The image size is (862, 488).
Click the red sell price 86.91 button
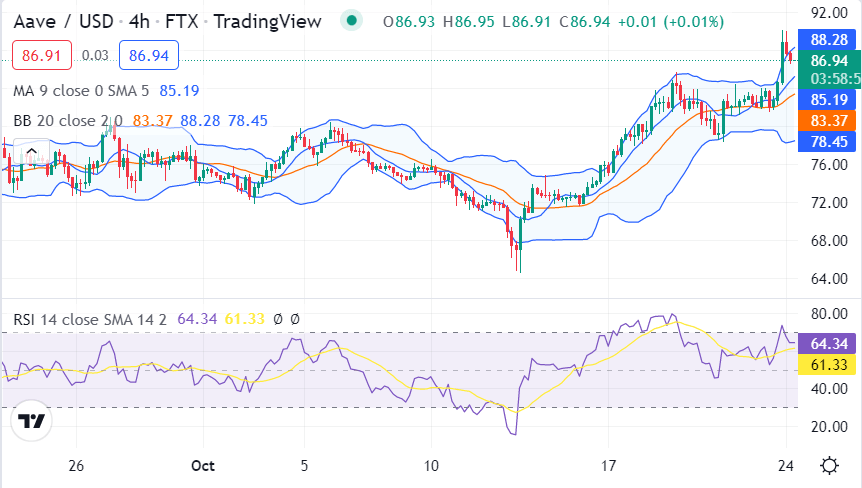[42, 56]
